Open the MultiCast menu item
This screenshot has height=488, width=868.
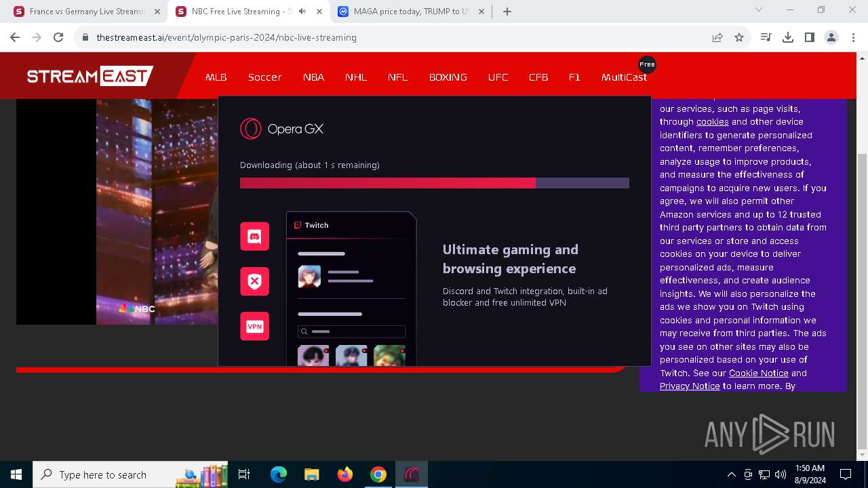tap(625, 77)
